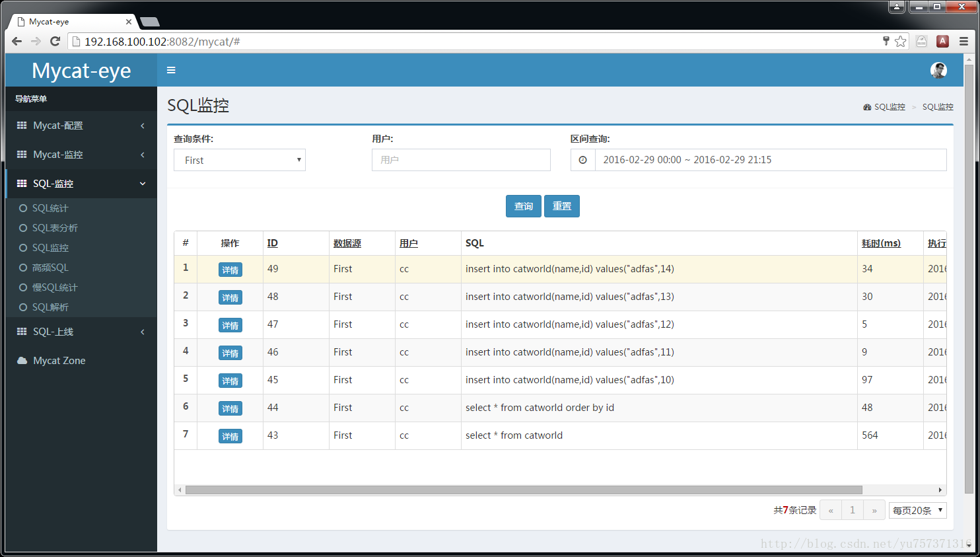Click SQL监控 breadcrumb link with icon
980x557 pixels.
884,107
